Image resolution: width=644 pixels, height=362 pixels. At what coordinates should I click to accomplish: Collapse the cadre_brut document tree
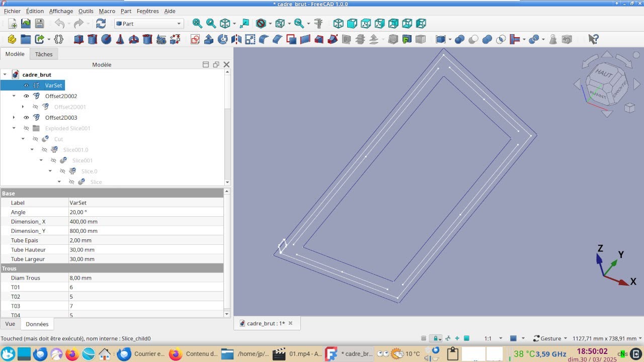point(5,74)
